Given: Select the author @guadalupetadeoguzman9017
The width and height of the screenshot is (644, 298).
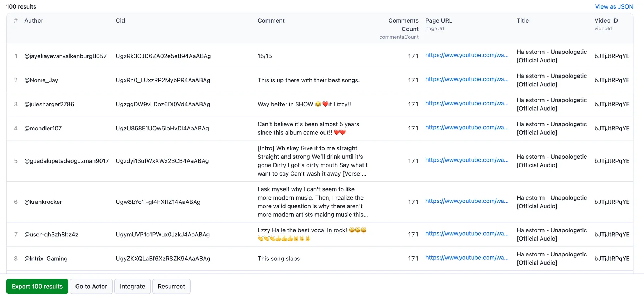Looking at the screenshot, I should click(67, 161).
